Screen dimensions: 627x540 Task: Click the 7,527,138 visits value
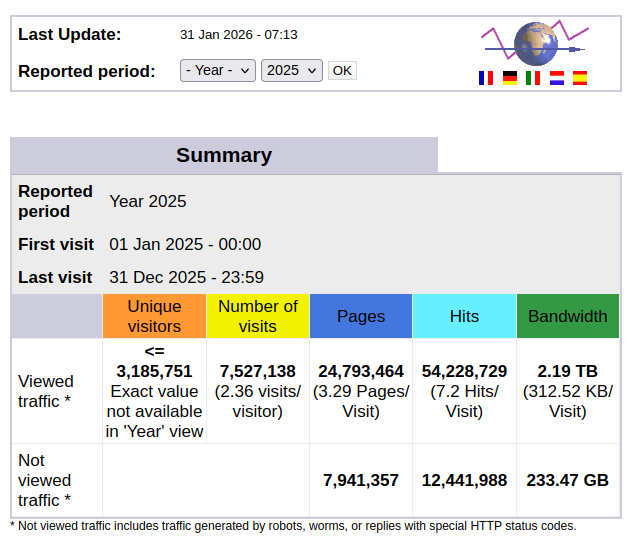point(257,371)
